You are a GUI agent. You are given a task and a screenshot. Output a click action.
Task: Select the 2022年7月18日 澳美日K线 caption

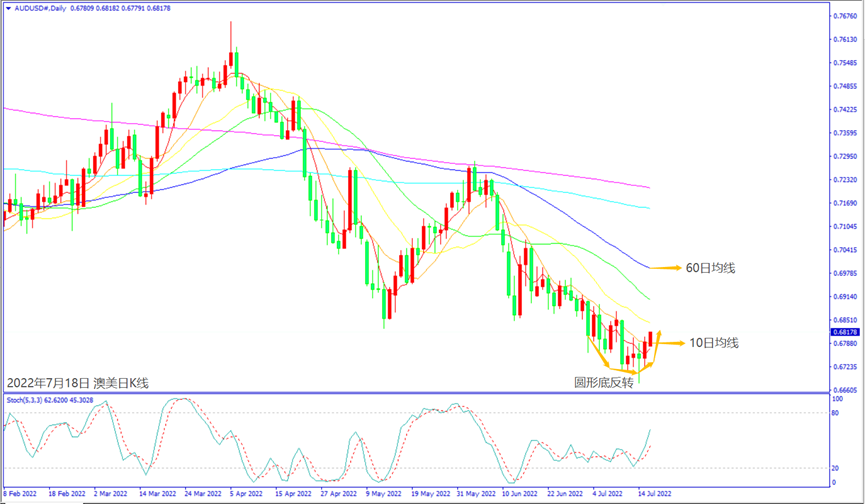click(x=78, y=382)
